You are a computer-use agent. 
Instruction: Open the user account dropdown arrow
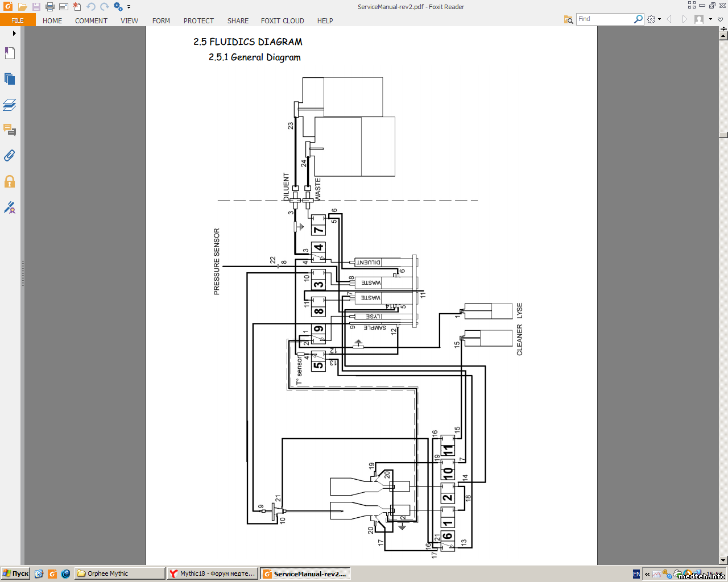pos(710,19)
